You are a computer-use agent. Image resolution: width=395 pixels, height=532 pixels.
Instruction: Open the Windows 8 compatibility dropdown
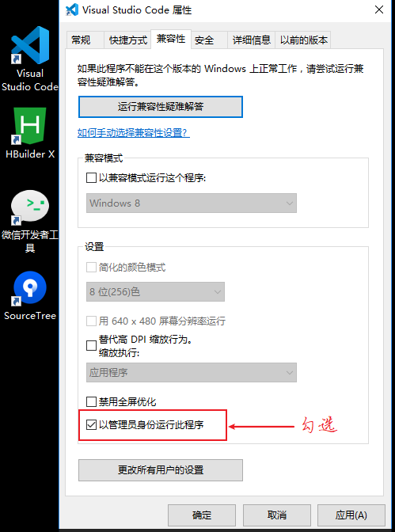pyautogui.click(x=192, y=203)
